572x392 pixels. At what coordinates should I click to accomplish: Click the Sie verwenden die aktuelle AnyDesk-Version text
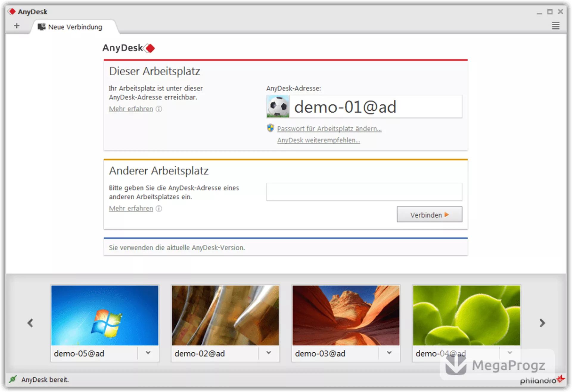coord(177,248)
